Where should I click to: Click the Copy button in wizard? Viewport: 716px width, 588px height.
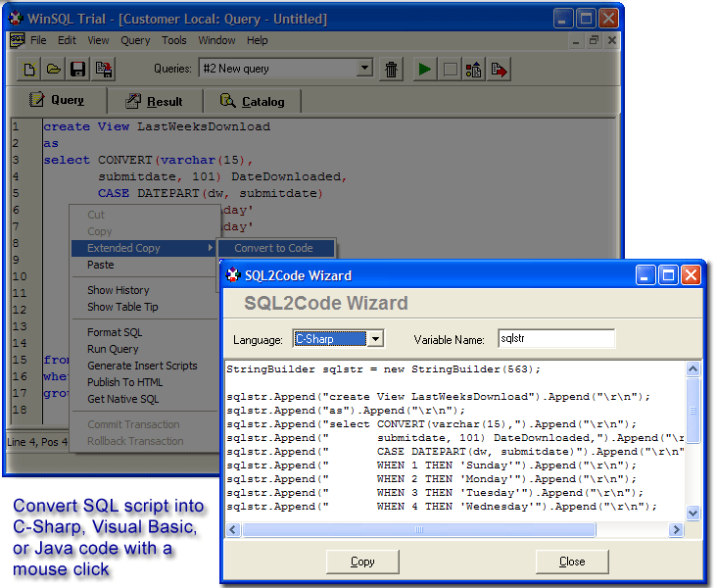362,562
